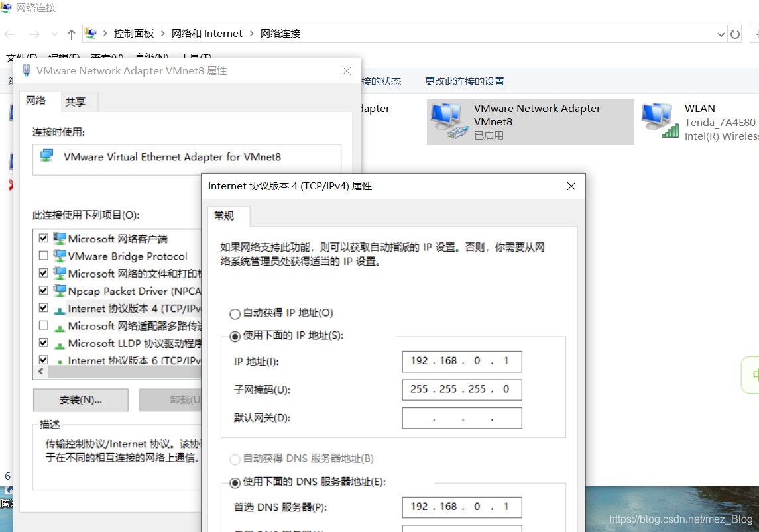Click 更改此连接的设置 toolbar command
This screenshot has height=532, width=759.
[x=464, y=81]
